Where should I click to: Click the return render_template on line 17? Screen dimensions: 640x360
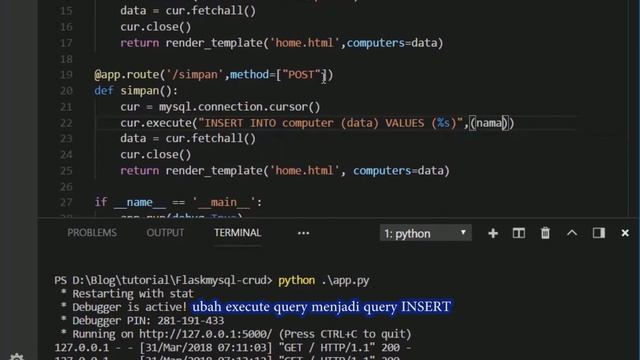tap(282, 43)
